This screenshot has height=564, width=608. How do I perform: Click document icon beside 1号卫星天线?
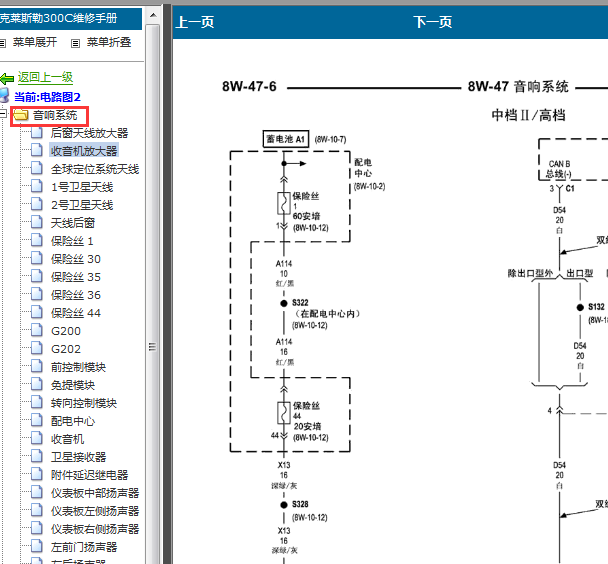(x=37, y=186)
